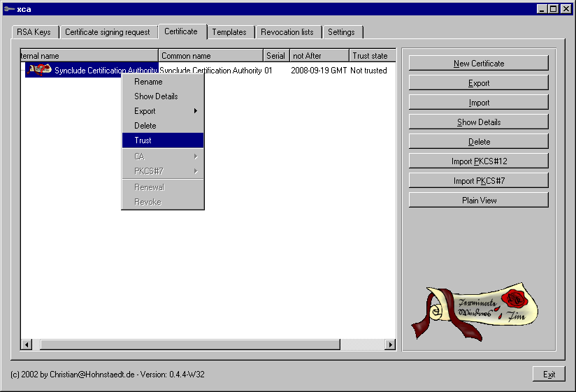Click the xca key icon in title bar
The width and height of the screenshot is (576, 392).
8,9
